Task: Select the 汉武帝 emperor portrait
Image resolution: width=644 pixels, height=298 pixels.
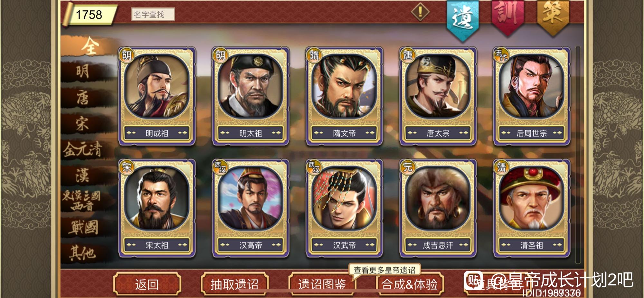Action: (x=344, y=198)
